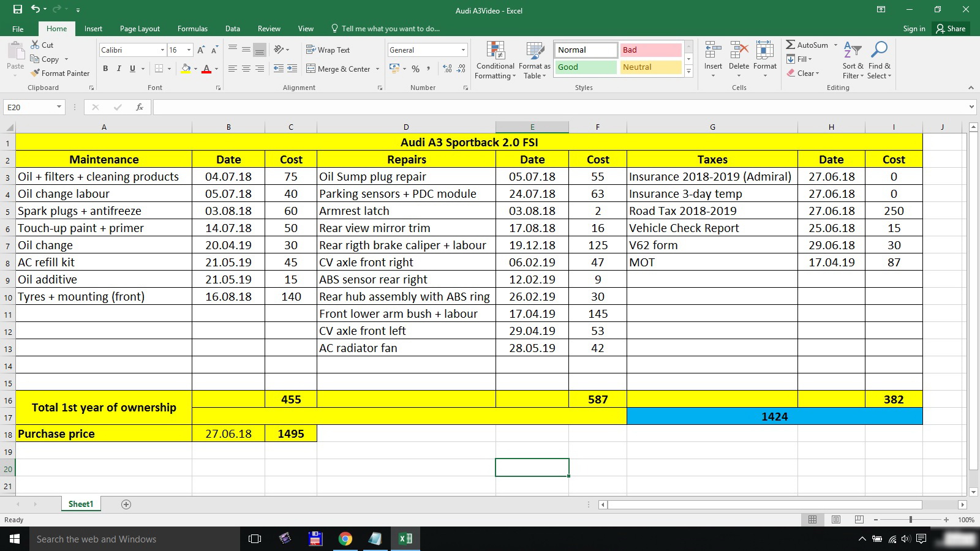Apply the red Font Color

click(206, 69)
